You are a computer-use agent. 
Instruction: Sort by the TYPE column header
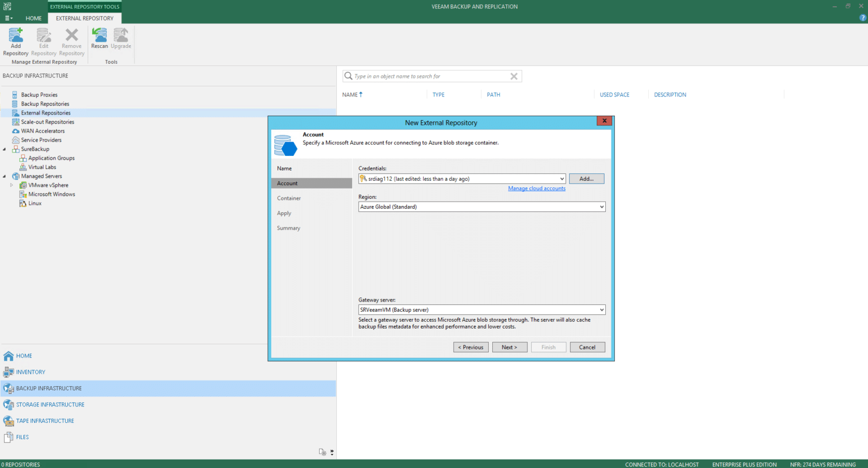pyautogui.click(x=439, y=95)
